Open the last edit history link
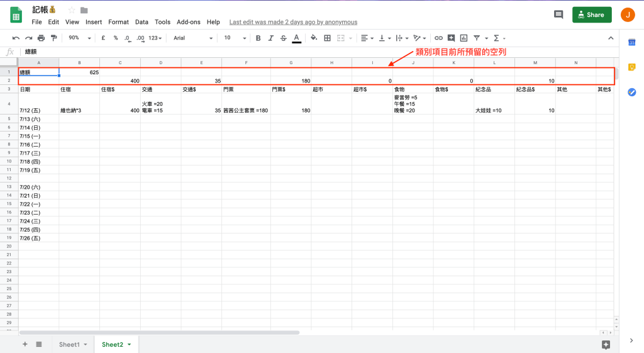Image resolution: width=644 pixels, height=353 pixels. coord(293,22)
